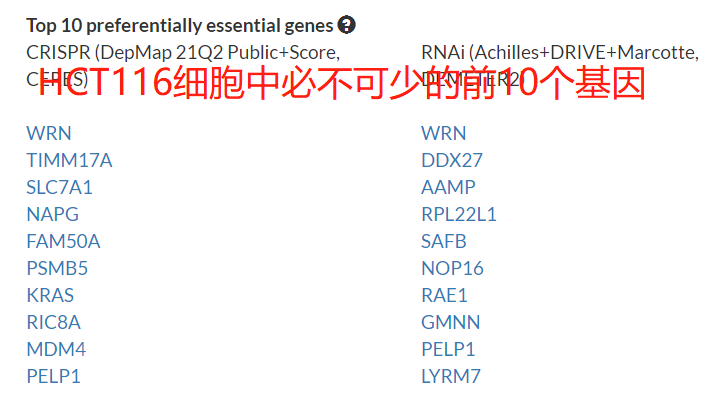The width and height of the screenshot is (716, 398).
Task: Select the KRAS gene link
Action: click(50, 295)
